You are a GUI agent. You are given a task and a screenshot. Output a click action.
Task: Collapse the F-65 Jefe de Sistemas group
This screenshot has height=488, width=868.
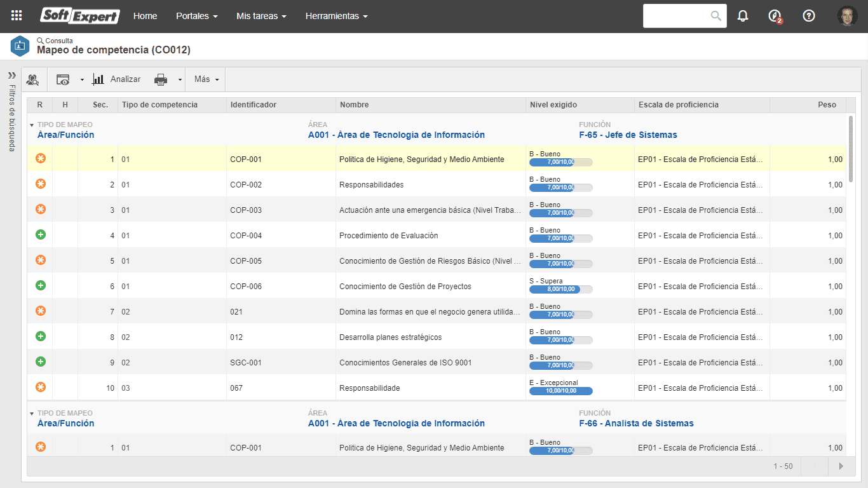[32, 125]
